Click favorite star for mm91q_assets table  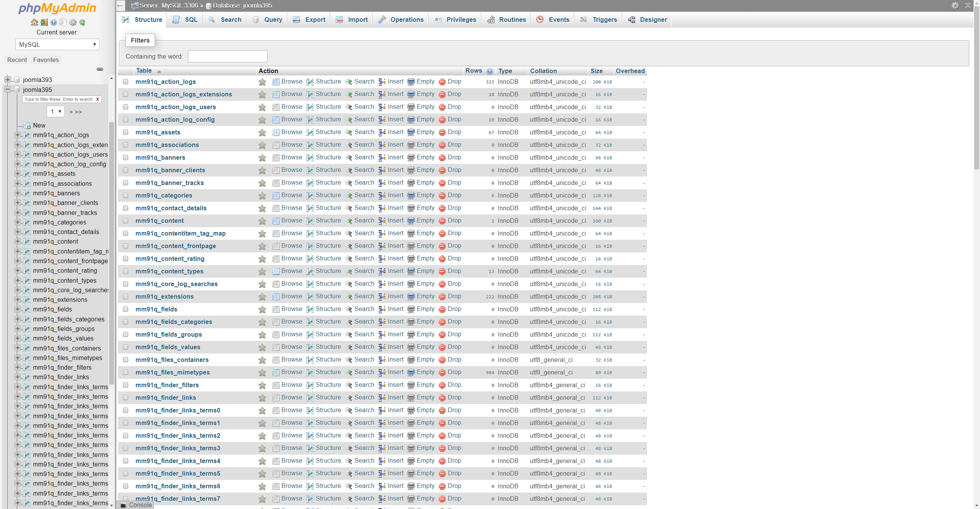[x=262, y=133]
